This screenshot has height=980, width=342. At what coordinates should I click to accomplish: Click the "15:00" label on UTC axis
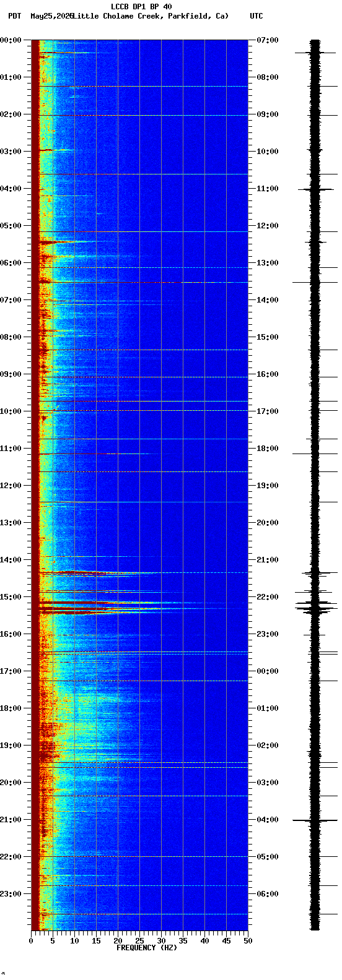click(268, 337)
